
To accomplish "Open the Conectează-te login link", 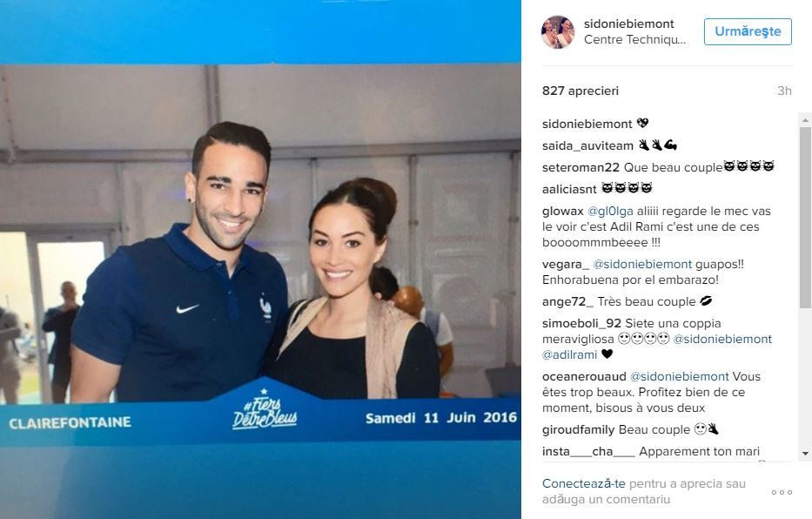I will pyautogui.click(x=584, y=483).
